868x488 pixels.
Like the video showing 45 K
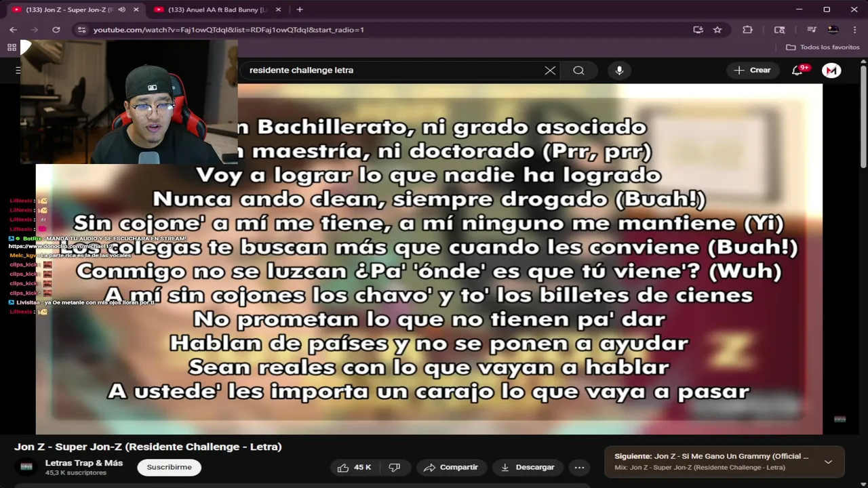point(355,468)
